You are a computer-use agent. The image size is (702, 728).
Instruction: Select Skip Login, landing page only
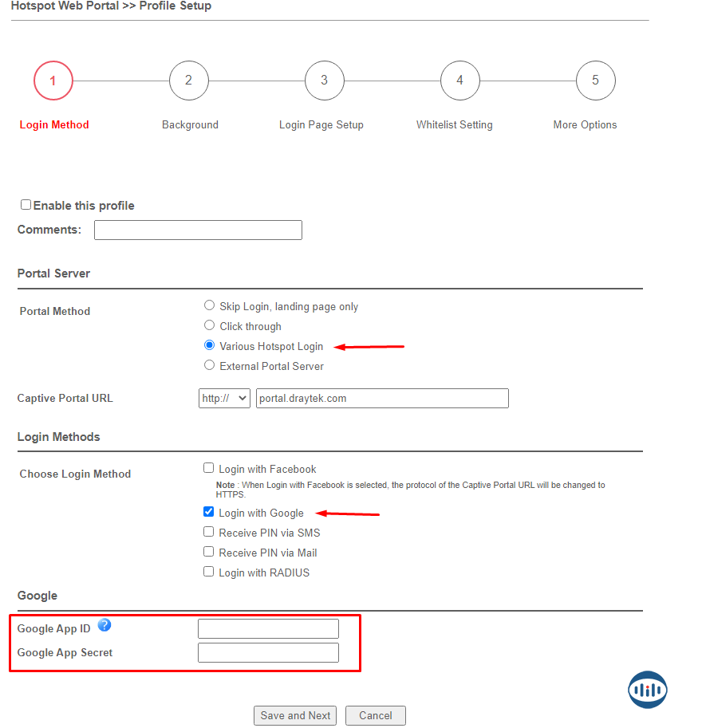[210, 305]
